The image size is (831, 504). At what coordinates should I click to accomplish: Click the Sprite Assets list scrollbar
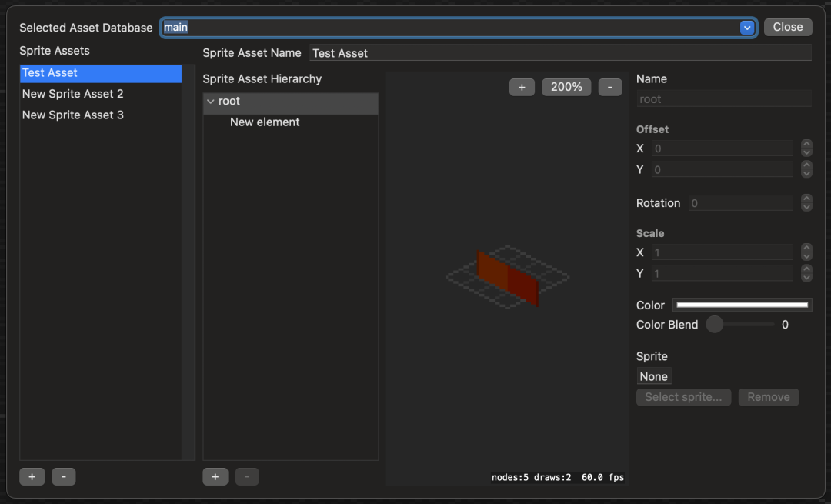(189, 262)
